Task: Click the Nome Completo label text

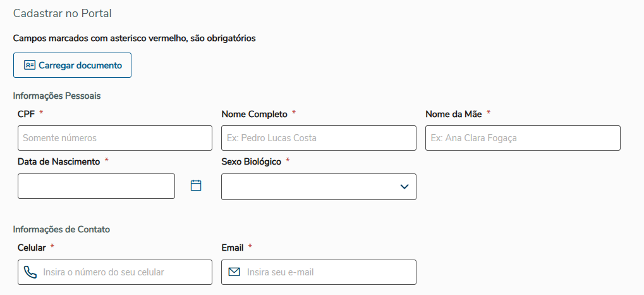Action: click(254, 114)
